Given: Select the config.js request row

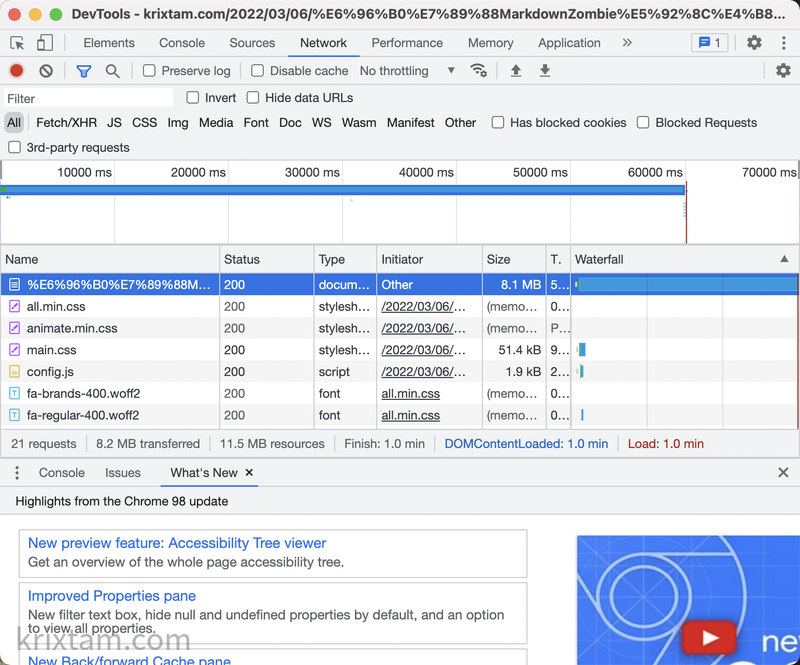Looking at the screenshot, I should pos(399,372).
